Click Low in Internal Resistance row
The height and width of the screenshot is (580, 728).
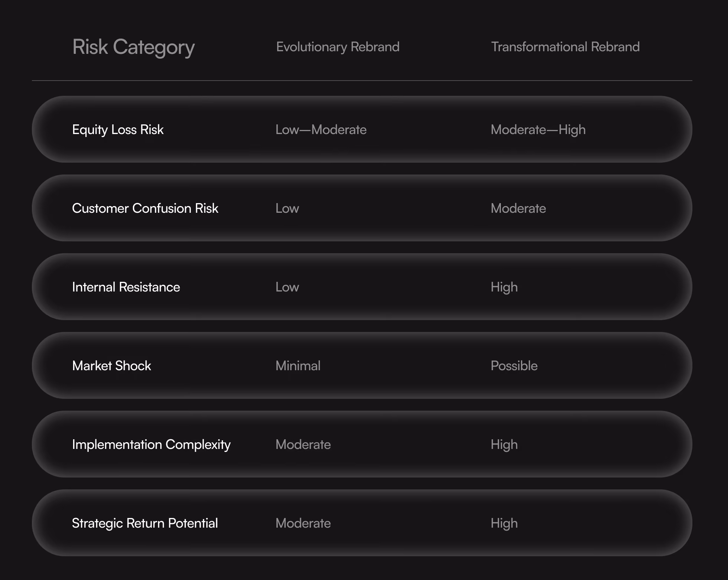287,287
